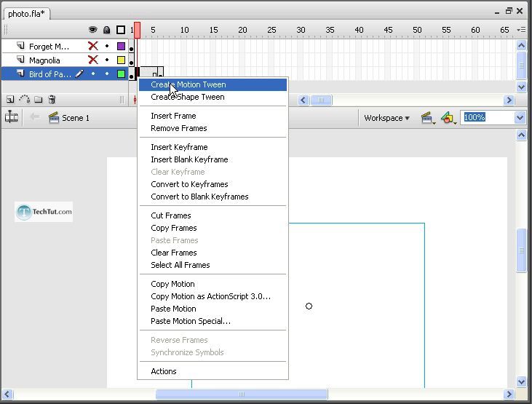Click the pencil icon on the Bird of Pa... layer
Viewport: 532px width, 404px height.
coord(79,74)
